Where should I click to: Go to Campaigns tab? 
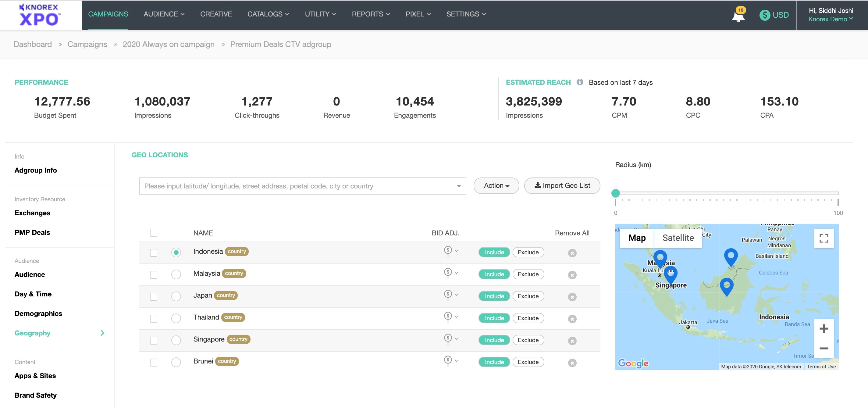108,14
